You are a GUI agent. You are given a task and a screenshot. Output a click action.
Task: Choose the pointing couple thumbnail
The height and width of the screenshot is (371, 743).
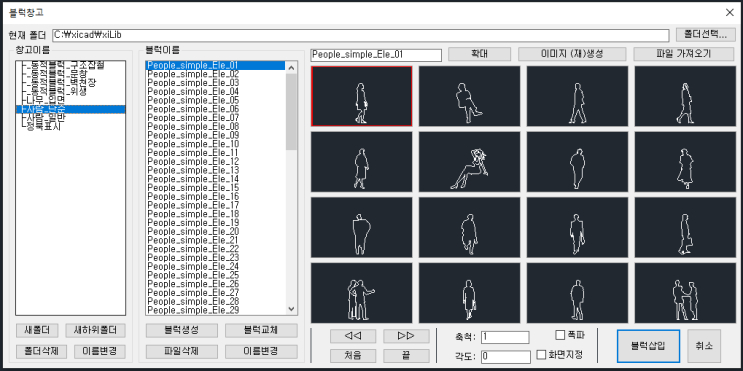pyautogui.click(x=362, y=293)
